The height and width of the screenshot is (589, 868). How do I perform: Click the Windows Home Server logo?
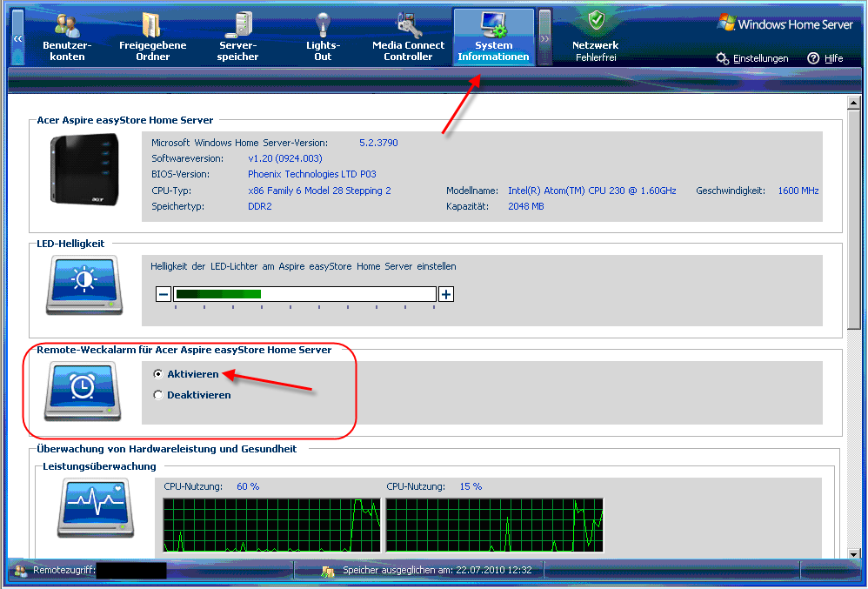pos(785,23)
